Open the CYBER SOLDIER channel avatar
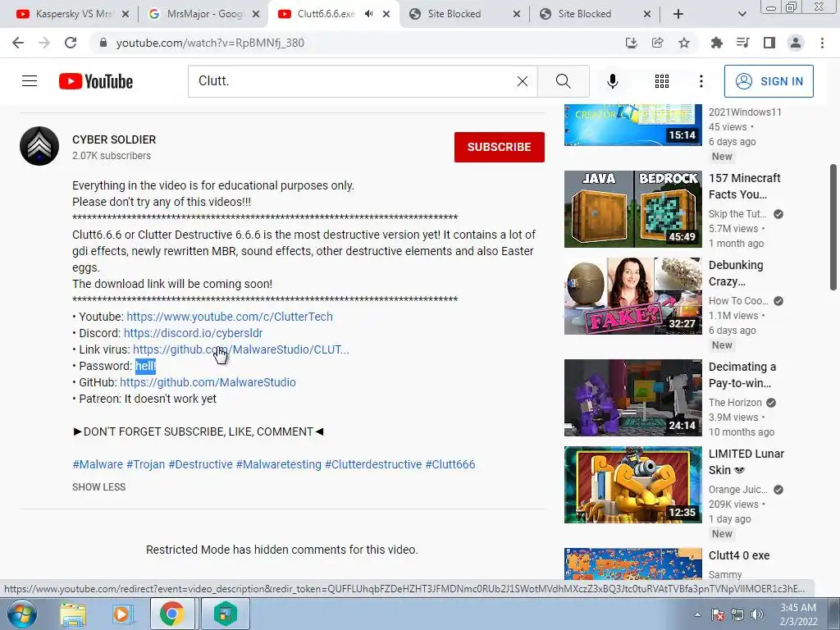This screenshot has width=840, height=630. [x=39, y=146]
